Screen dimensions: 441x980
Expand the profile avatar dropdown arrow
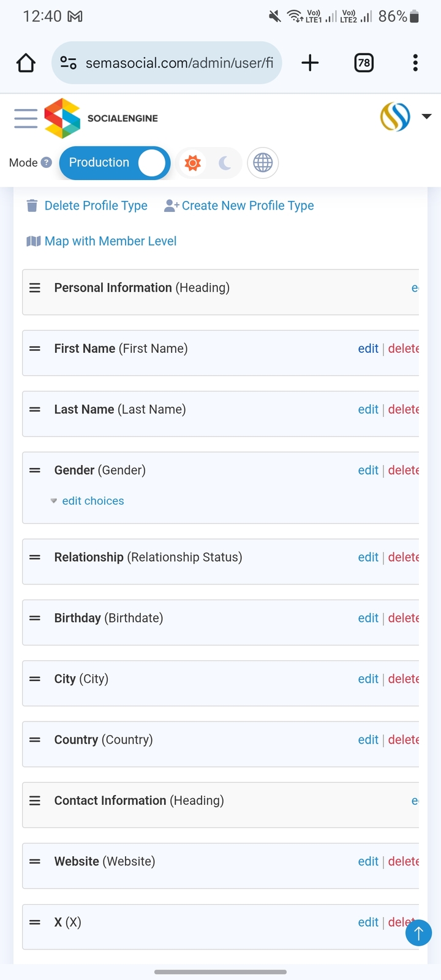[x=427, y=116]
